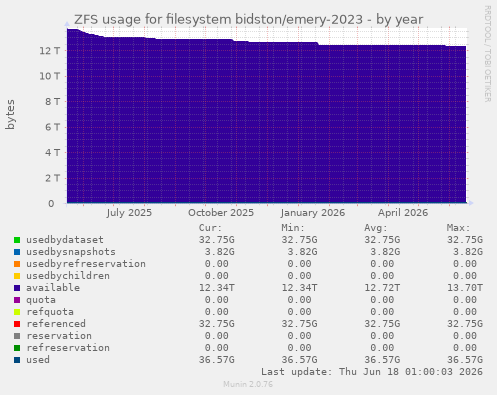Image resolution: width=497 pixels, height=395 pixels.
Task: Click the 'referenced' legend label
Action: [x=56, y=324]
